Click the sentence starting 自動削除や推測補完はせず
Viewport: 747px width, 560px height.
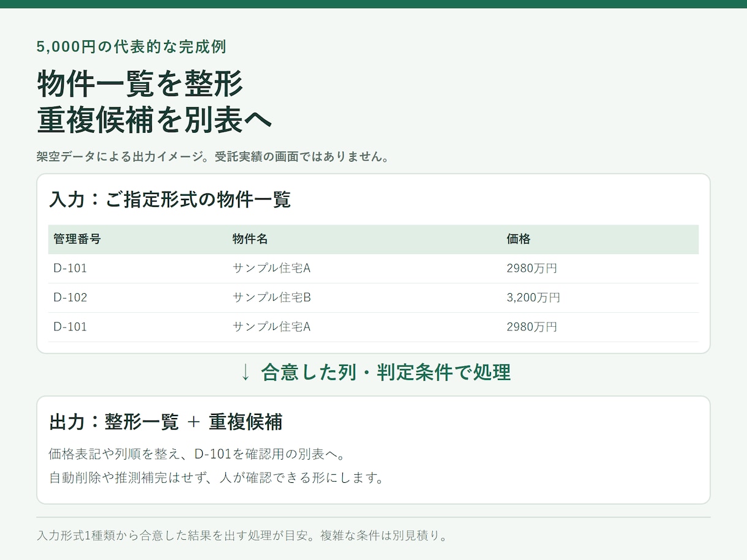216,478
